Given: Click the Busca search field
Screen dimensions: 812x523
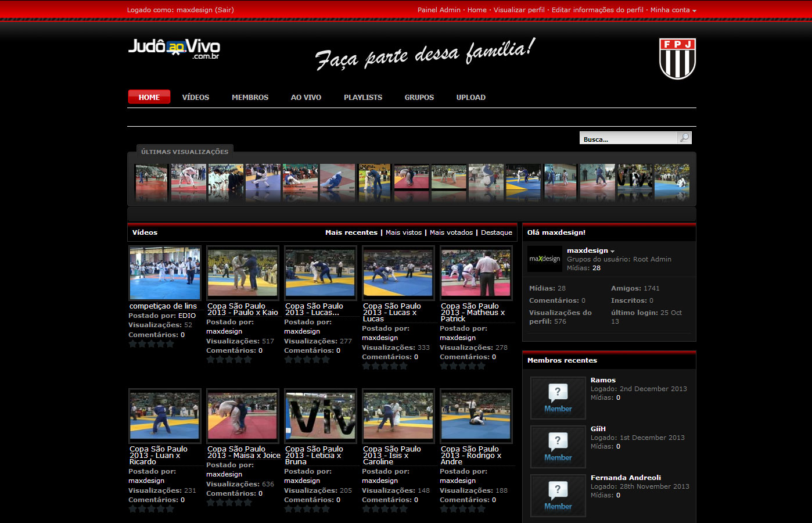Looking at the screenshot, I should click(628, 138).
